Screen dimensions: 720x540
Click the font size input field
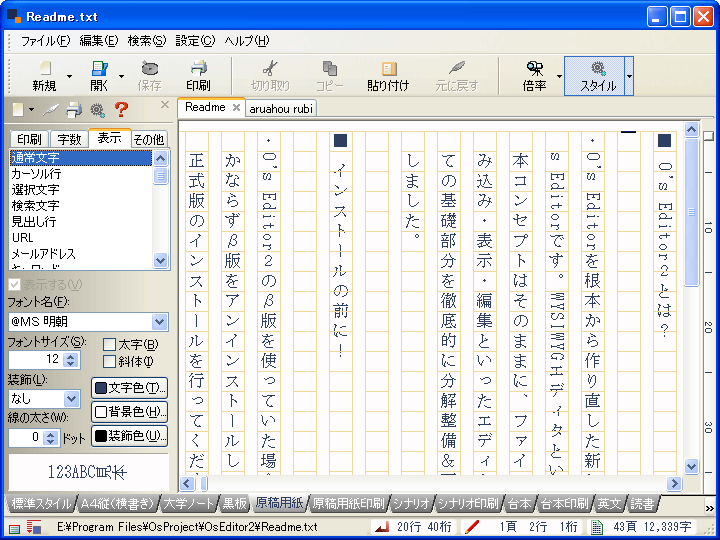(36, 359)
